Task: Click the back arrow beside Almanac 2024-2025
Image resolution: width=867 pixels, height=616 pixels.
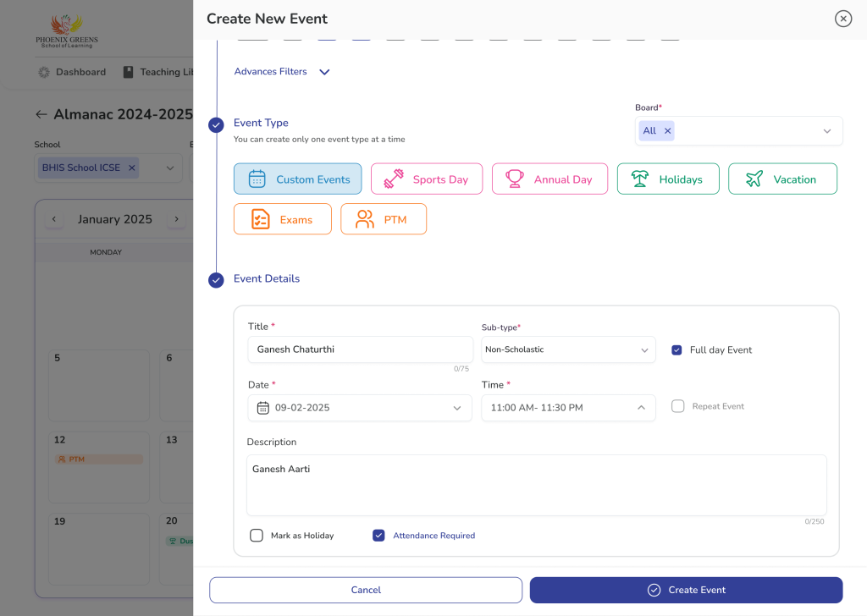Action: click(41, 114)
